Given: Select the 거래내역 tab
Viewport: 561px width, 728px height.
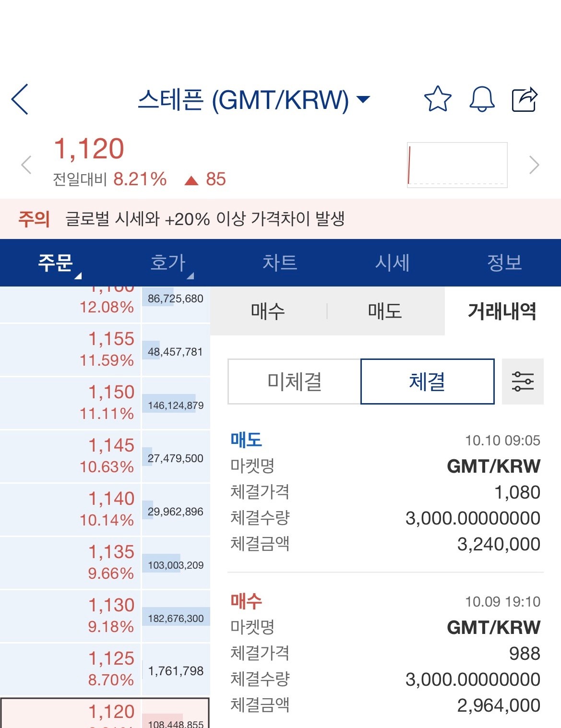Looking at the screenshot, I should pos(502,311).
